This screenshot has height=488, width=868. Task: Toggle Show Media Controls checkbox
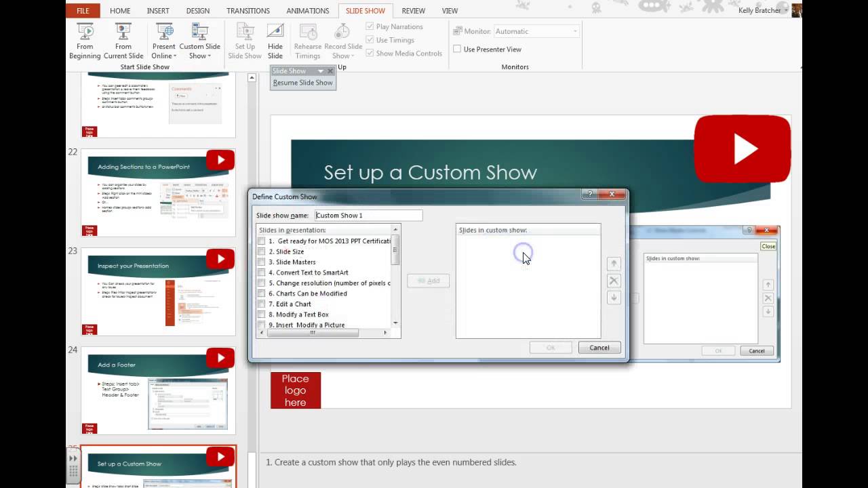[370, 54]
